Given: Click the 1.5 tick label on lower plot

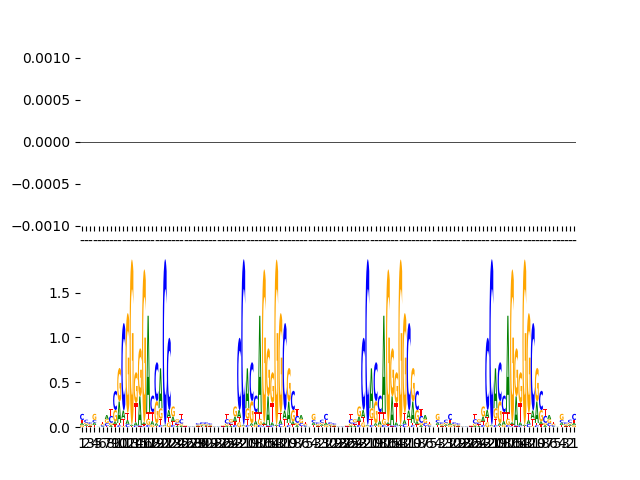Looking at the screenshot, I should [59, 293].
